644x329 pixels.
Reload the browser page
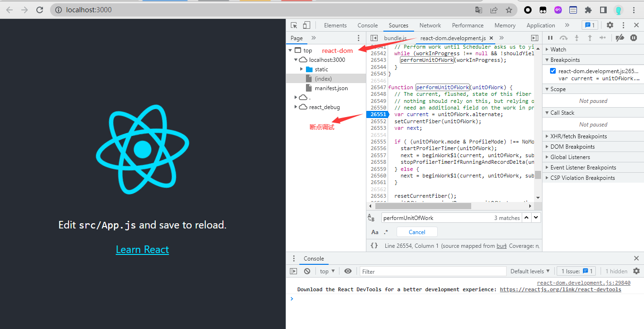click(40, 9)
